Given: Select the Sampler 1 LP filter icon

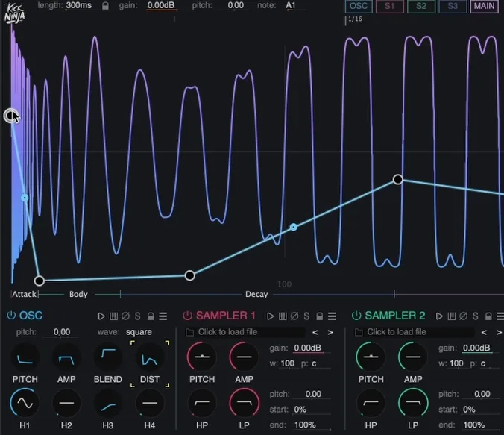Looking at the screenshot, I should click(244, 402).
